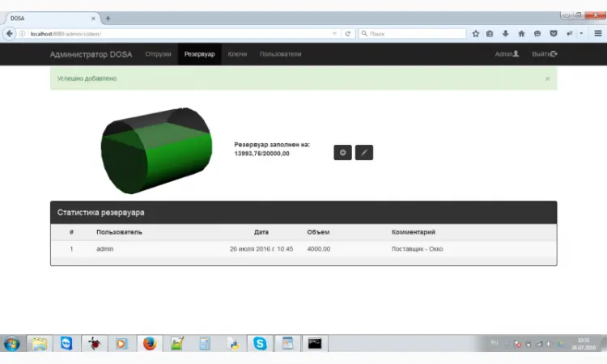Open the Calculator taskbar icon
Image resolution: width=607 pixels, height=364 pixels.
(205, 344)
